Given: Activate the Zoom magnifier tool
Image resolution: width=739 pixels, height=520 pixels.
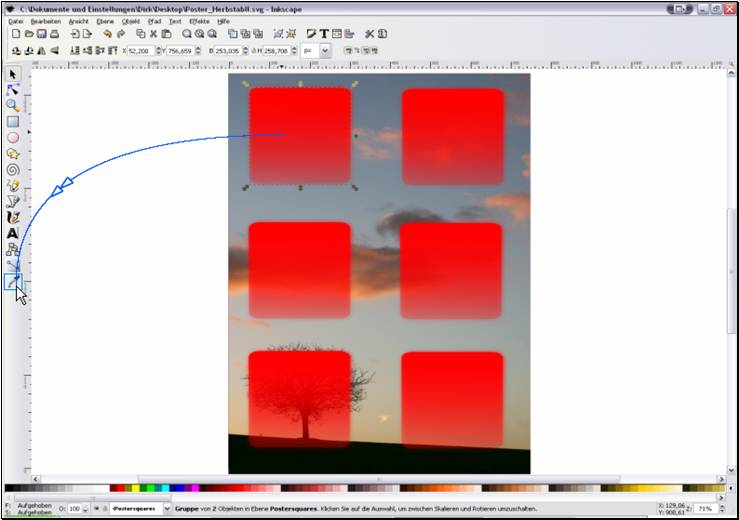Looking at the screenshot, I should 13,105.
